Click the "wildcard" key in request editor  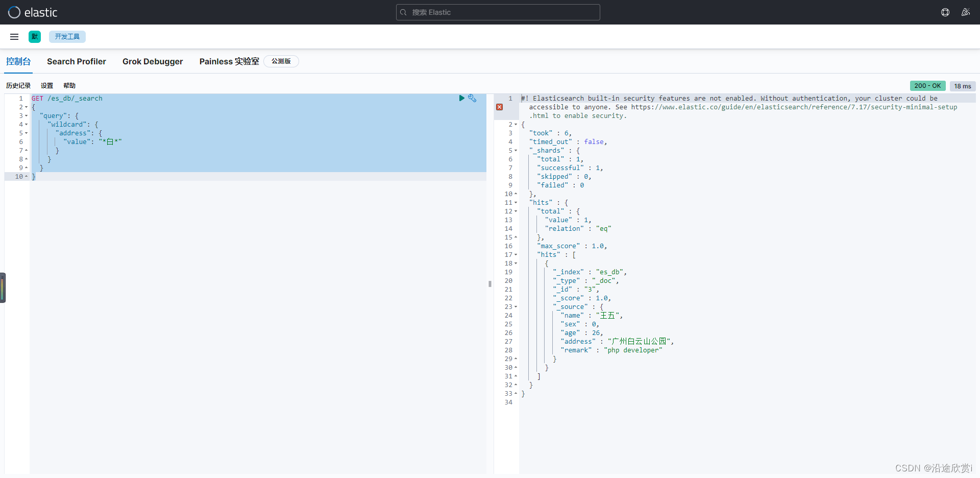coord(69,125)
